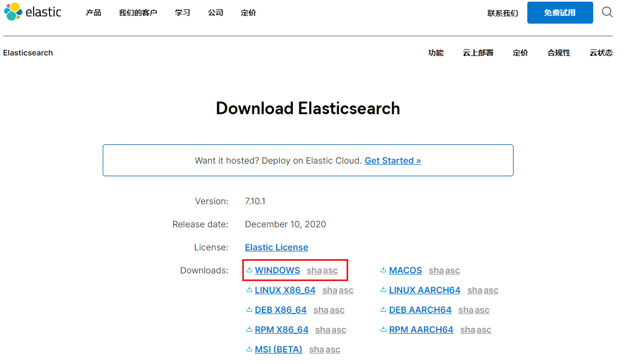This screenshot has width=630, height=364.
Task: Open asc link for MACOS
Action: click(453, 270)
